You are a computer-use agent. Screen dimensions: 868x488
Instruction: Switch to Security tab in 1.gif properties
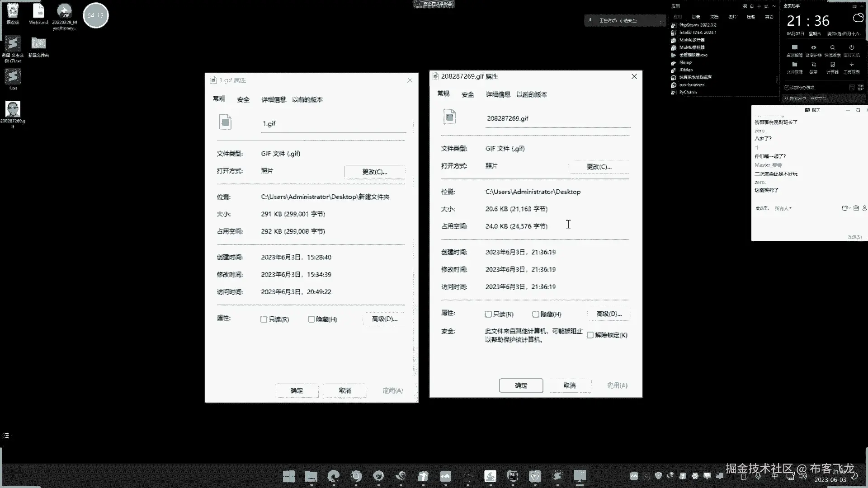pos(243,99)
